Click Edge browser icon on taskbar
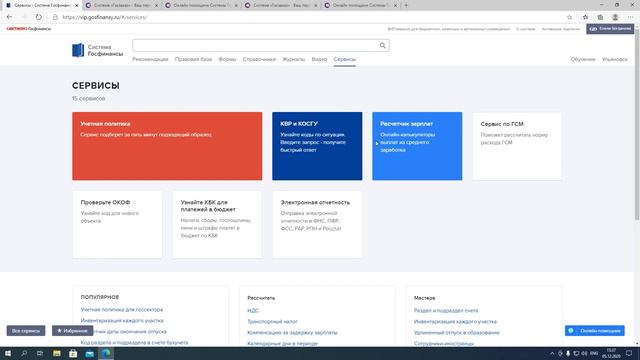 tap(106, 353)
